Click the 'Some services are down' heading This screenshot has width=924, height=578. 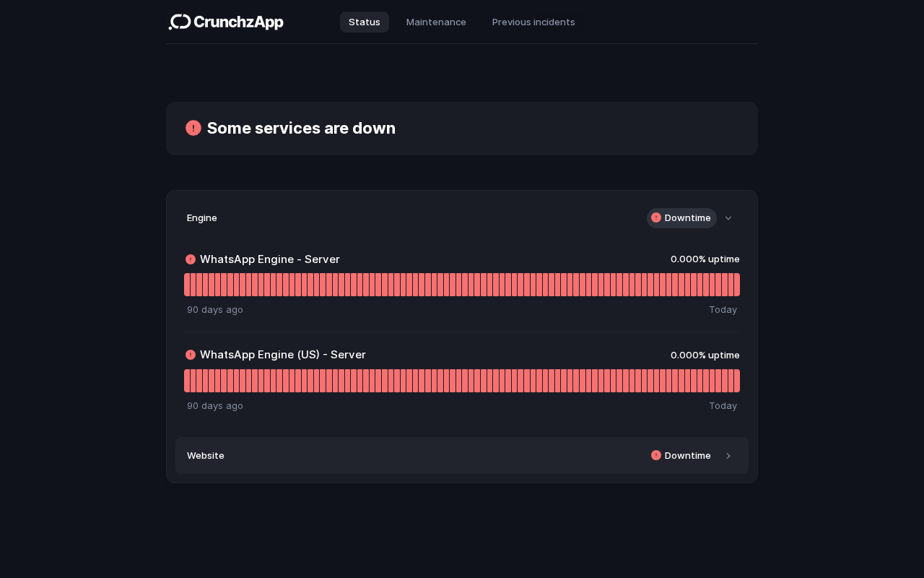click(x=301, y=128)
